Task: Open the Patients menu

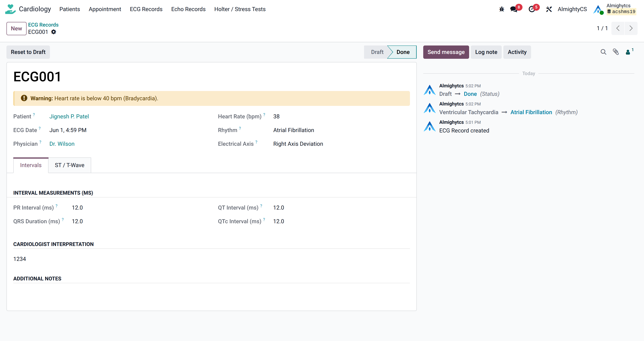Action: [x=69, y=9]
